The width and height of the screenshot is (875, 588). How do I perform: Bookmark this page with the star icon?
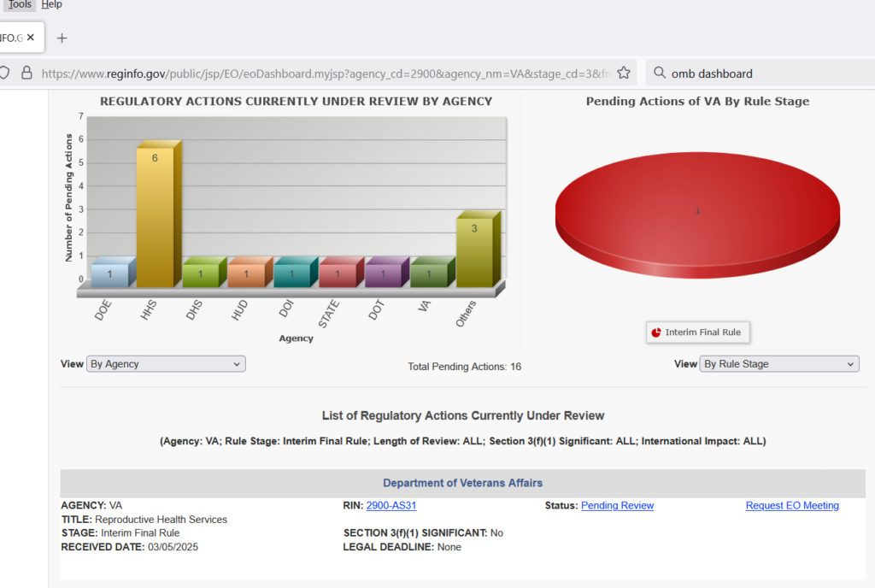pos(624,73)
